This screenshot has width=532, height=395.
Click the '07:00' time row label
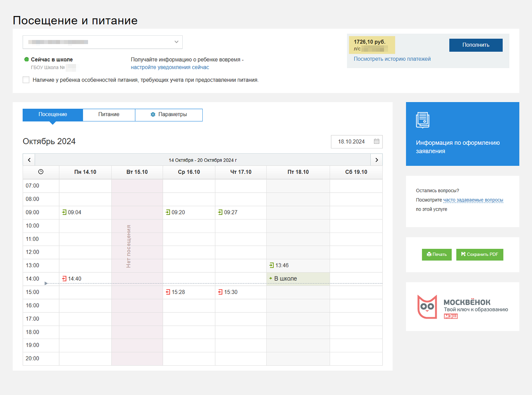pyautogui.click(x=32, y=186)
